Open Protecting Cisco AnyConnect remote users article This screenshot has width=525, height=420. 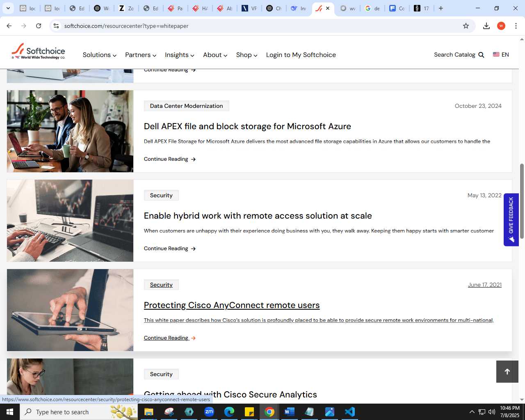(232, 305)
